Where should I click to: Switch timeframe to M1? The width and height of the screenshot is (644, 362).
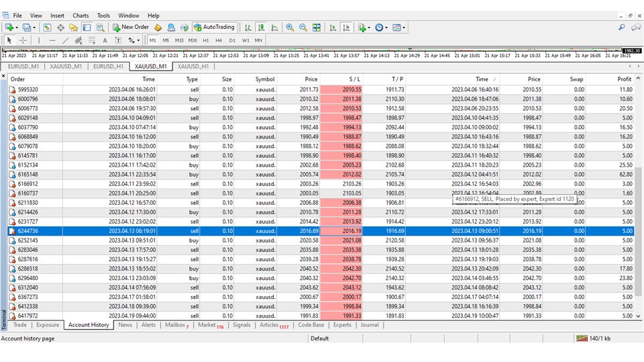[153, 40]
